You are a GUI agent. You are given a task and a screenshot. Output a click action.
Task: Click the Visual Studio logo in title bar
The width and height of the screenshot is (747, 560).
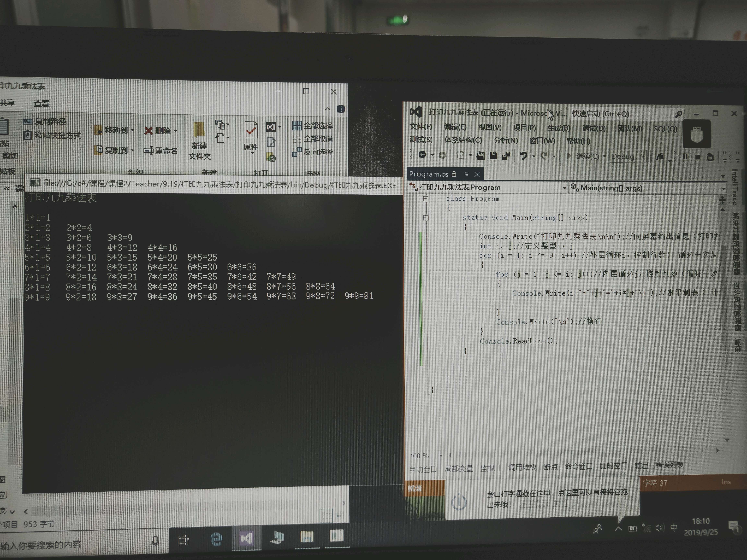[416, 112]
